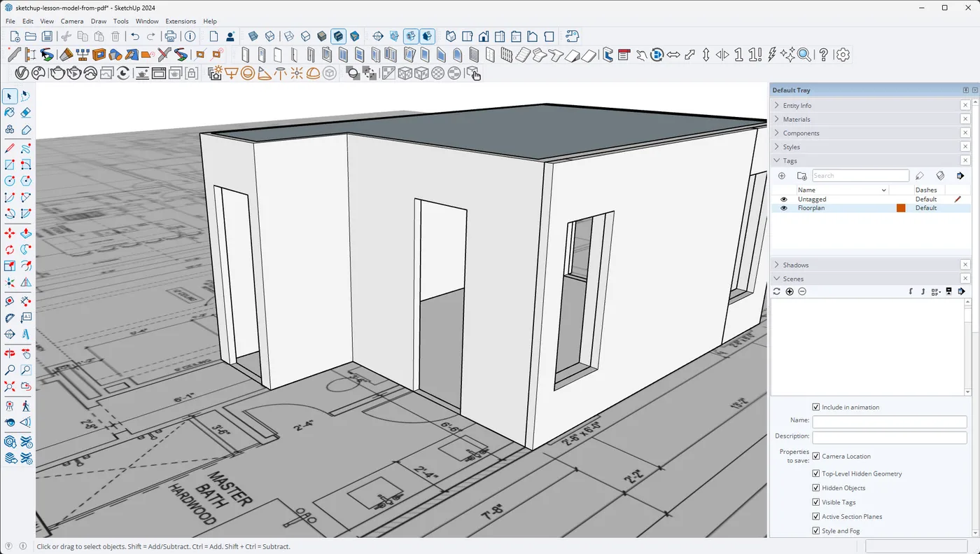
Task: Disable the Hidden Objects checkbox
Action: pos(815,487)
